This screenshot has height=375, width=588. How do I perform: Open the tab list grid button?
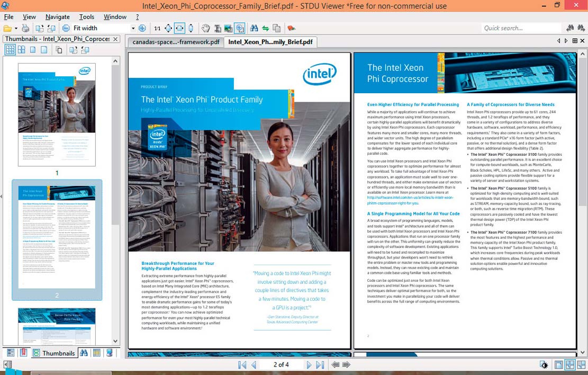tap(574, 41)
